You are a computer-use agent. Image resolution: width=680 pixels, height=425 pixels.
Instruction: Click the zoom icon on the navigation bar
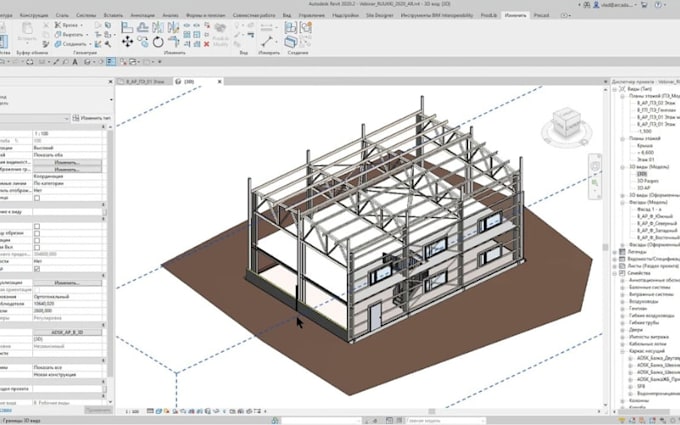(595, 183)
